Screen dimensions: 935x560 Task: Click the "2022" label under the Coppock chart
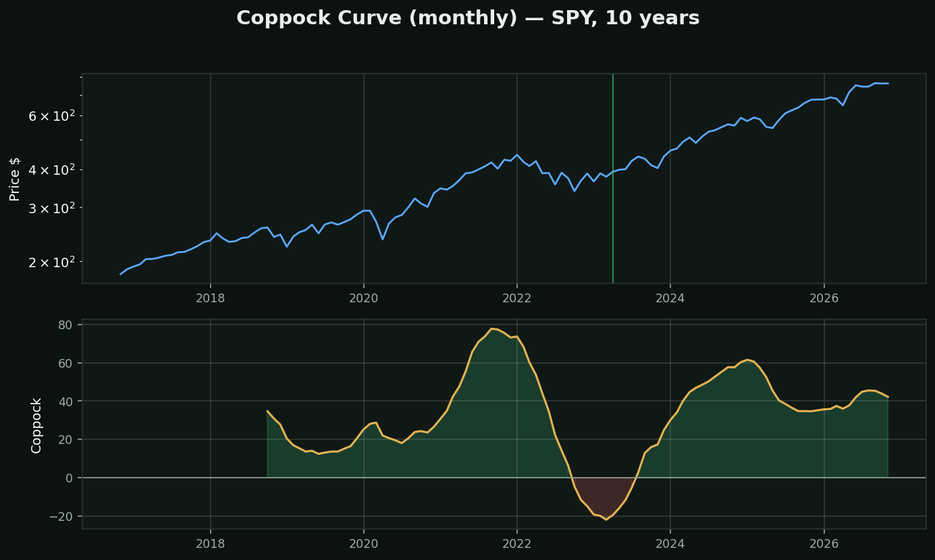(x=517, y=543)
